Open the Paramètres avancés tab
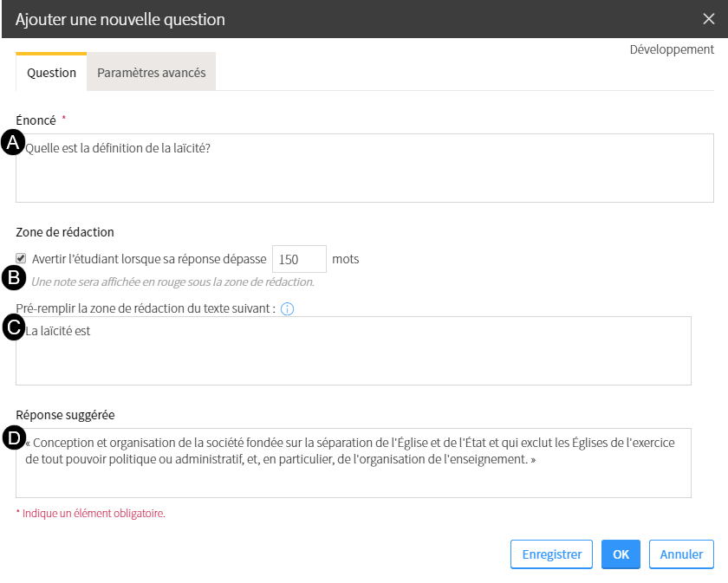Viewport: 728px width, 583px height. [x=152, y=72]
